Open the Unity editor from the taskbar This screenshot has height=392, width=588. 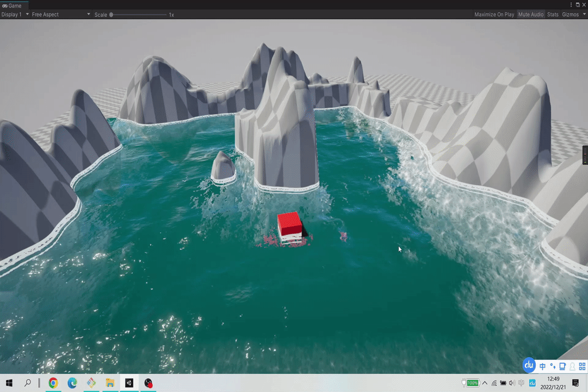[x=129, y=383]
